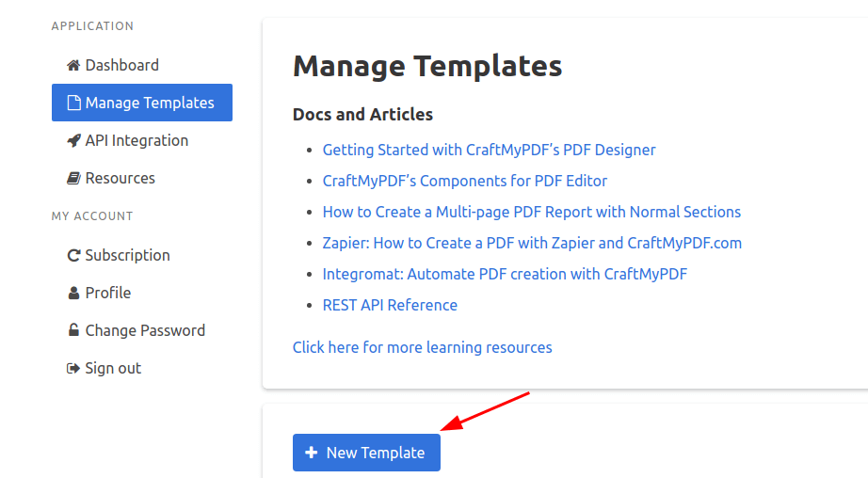868x478 pixels.
Task: Follow the Zapier PDF creation link
Action: (x=532, y=243)
